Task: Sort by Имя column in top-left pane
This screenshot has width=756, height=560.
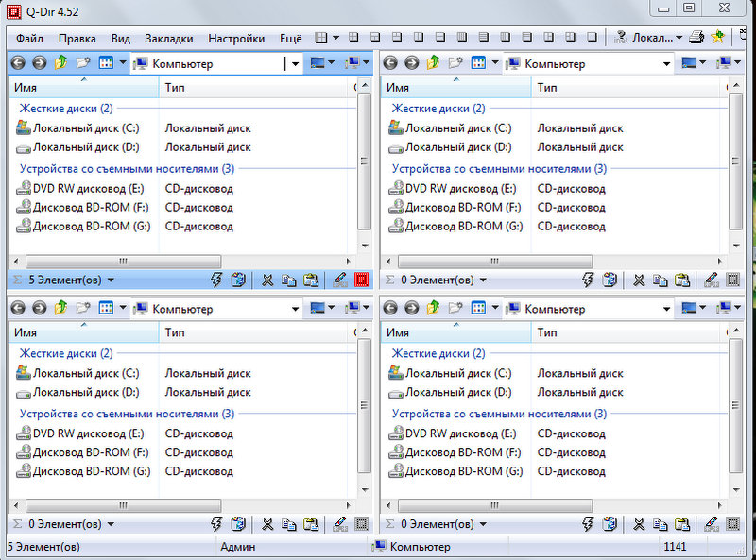Action: pos(84,88)
